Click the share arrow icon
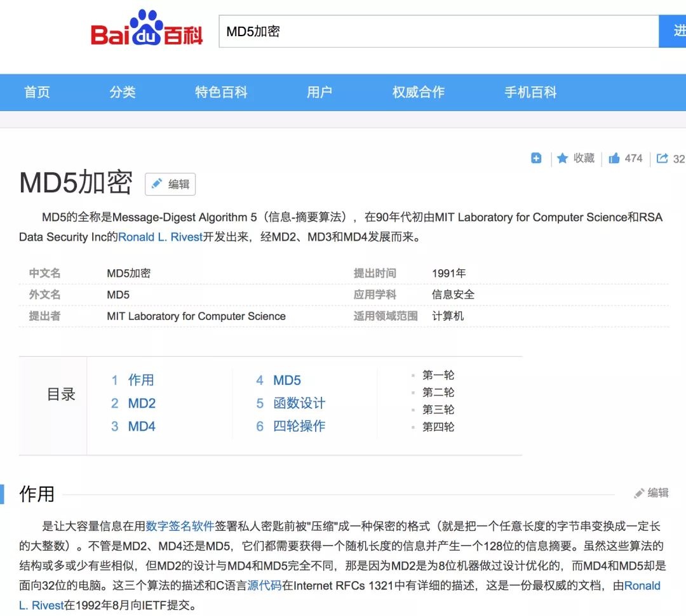This screenshot has width=686, height=616. click(x=662, y=158)
